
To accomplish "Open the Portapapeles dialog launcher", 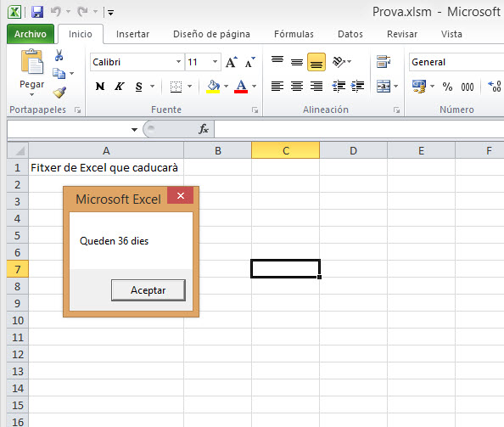I will coord(77,110).
